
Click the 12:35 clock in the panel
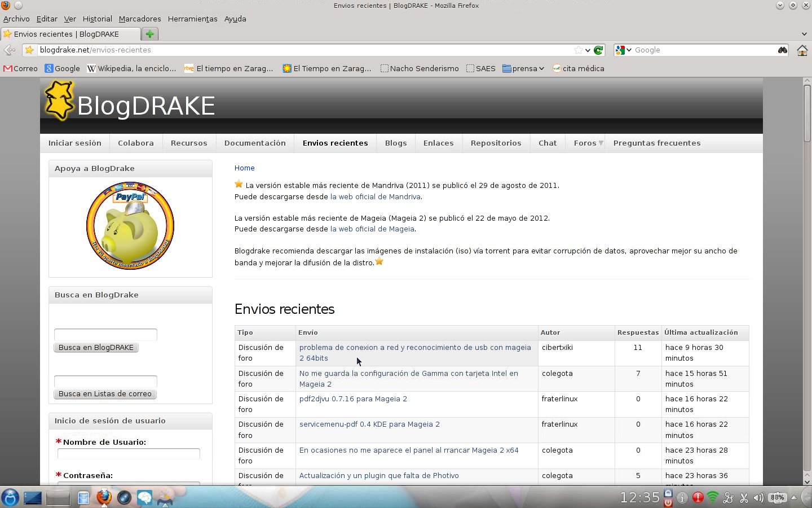(x=639, y=497)
